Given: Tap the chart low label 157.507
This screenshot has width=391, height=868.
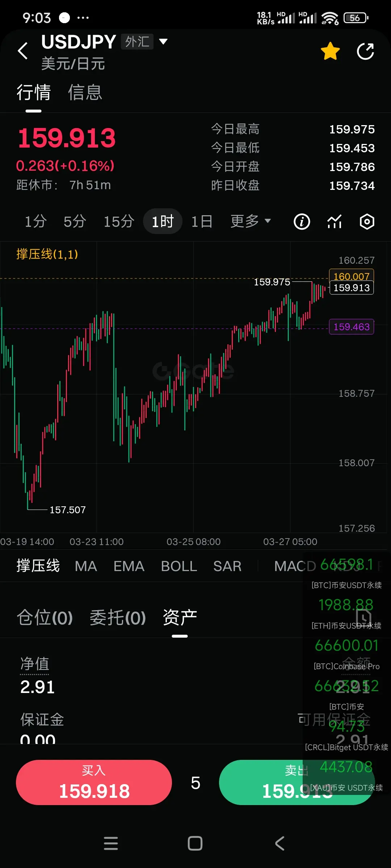Looking at the screenshot, I should 68,510.
